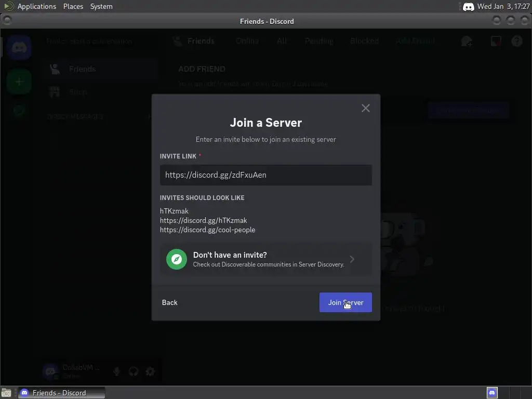Click the CollabVM user avatar
The height and width of the screenshot is (399, 532).
[x=50, y=371]
